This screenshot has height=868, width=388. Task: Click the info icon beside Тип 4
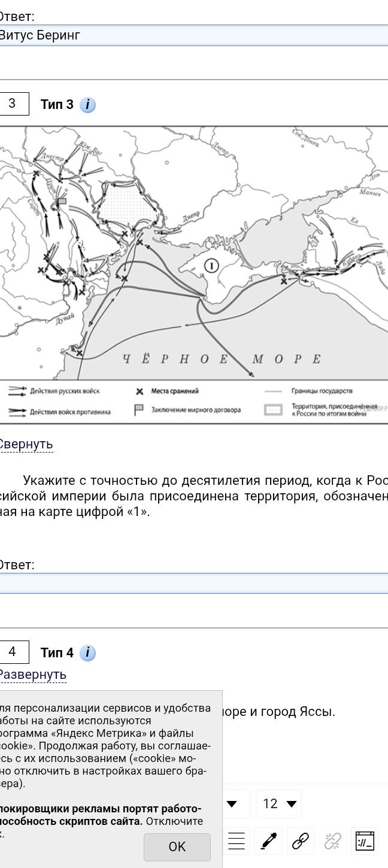[x=87, y=653]
